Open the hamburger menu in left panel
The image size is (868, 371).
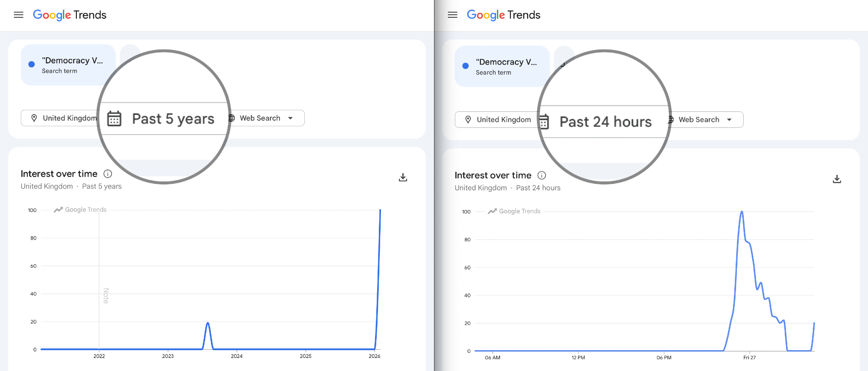[x=19, y=15]
